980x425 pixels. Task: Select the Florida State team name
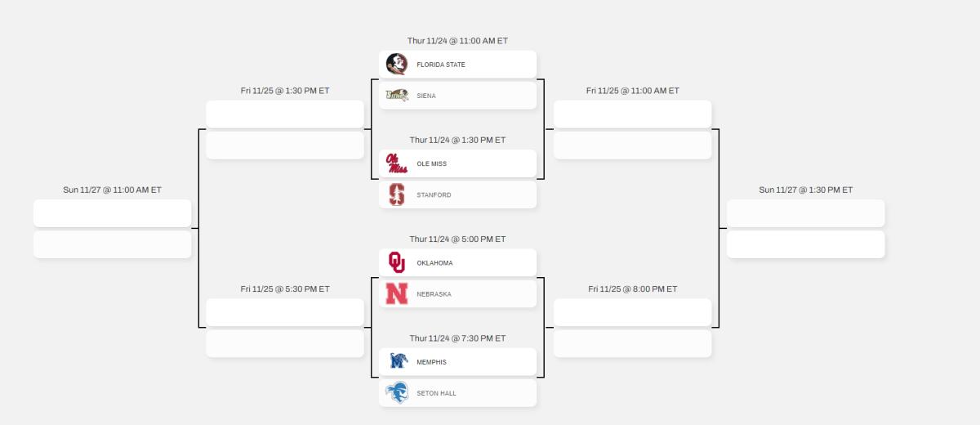(441, 65)
